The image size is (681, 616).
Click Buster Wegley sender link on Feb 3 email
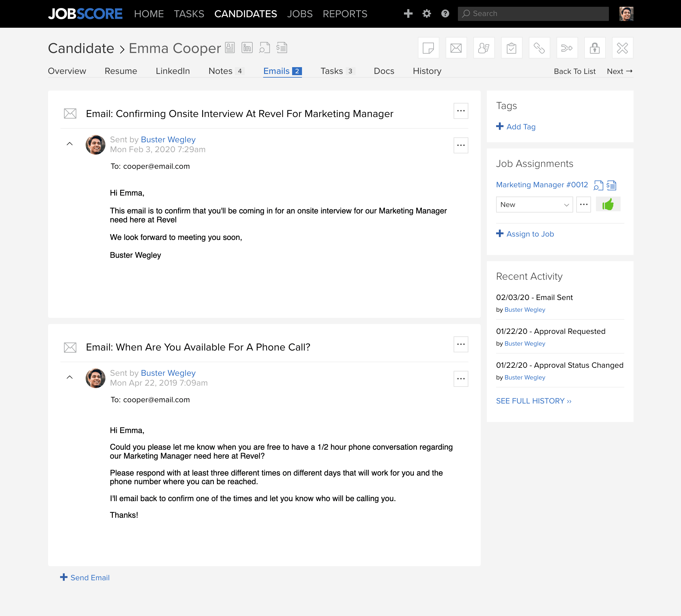point(168,140)
